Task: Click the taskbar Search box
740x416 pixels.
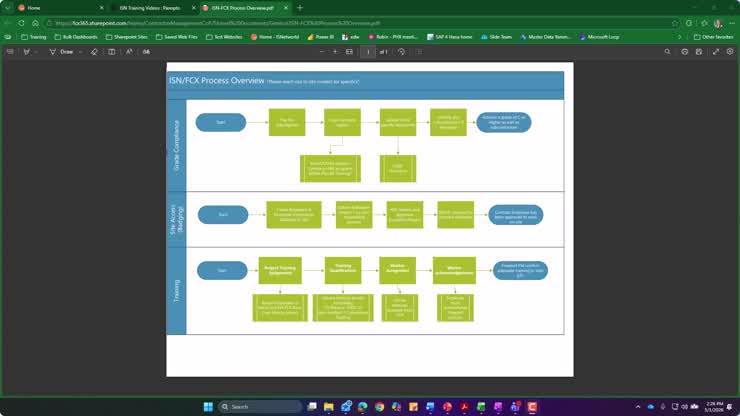Action: [260, 407]
